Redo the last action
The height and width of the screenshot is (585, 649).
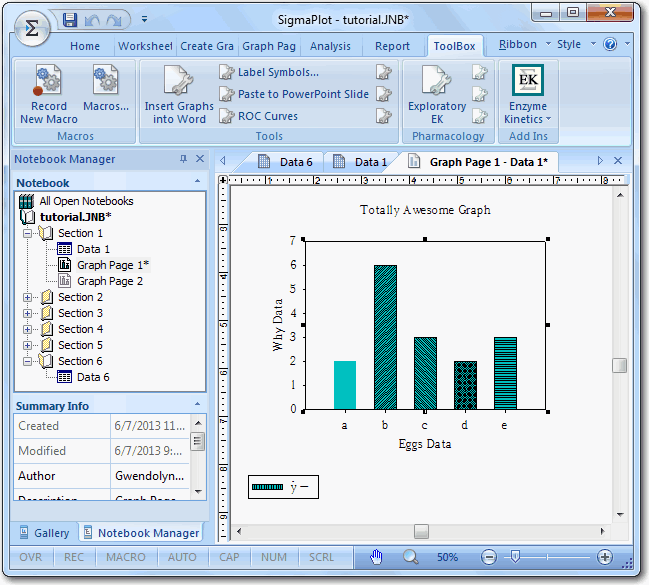[114, 20]
